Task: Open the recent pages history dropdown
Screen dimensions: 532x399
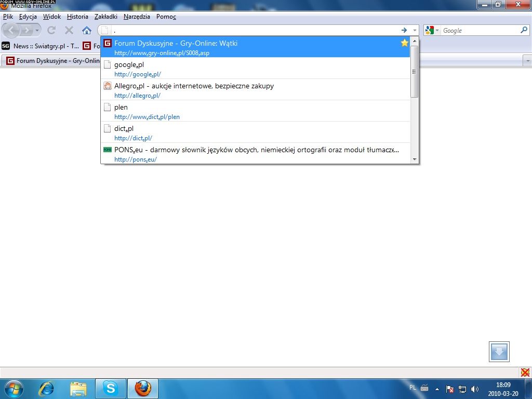Action: [37, 31]
